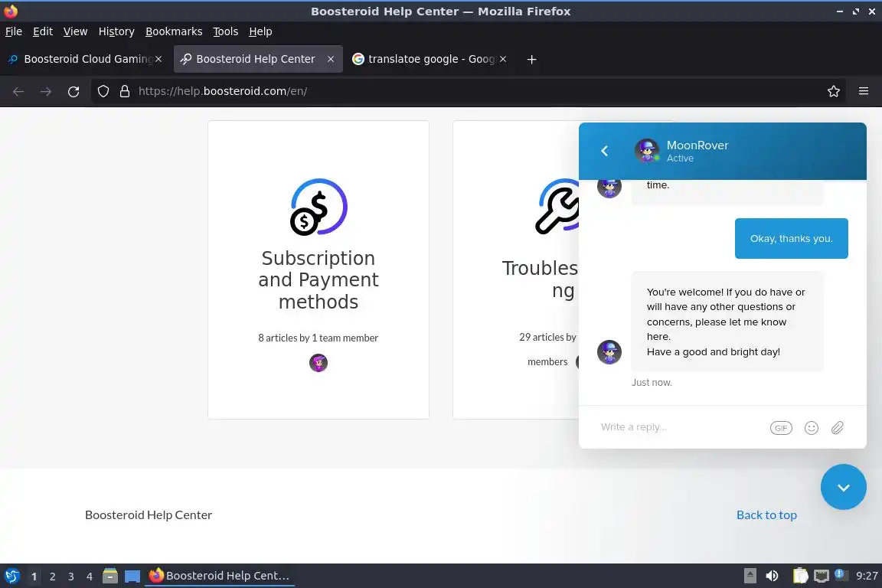882x588 pixels.
Task: Switch to workspace 1 in the taskbar
Action: point(34,577)
